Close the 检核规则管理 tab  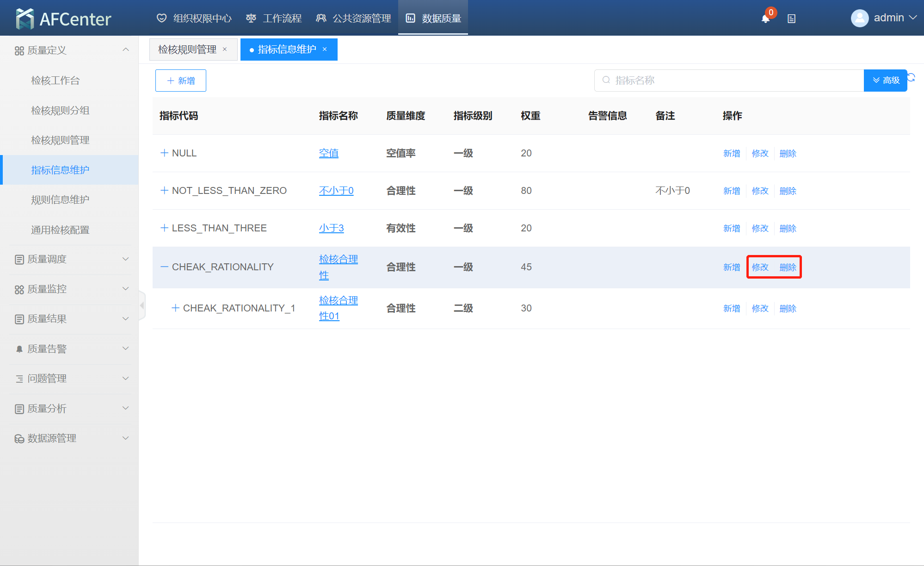pos(225,50)
